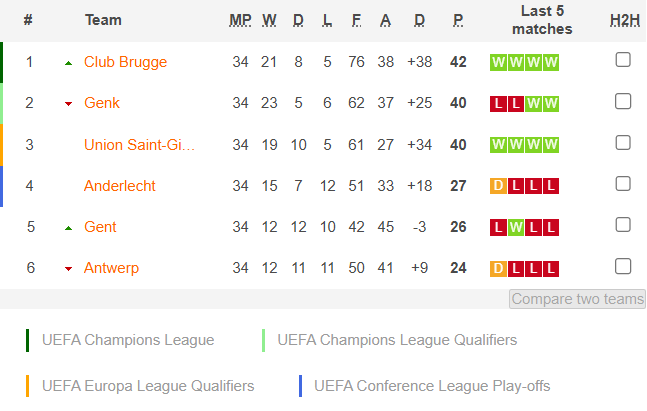Click the P points column header

[x=458, y=20]
